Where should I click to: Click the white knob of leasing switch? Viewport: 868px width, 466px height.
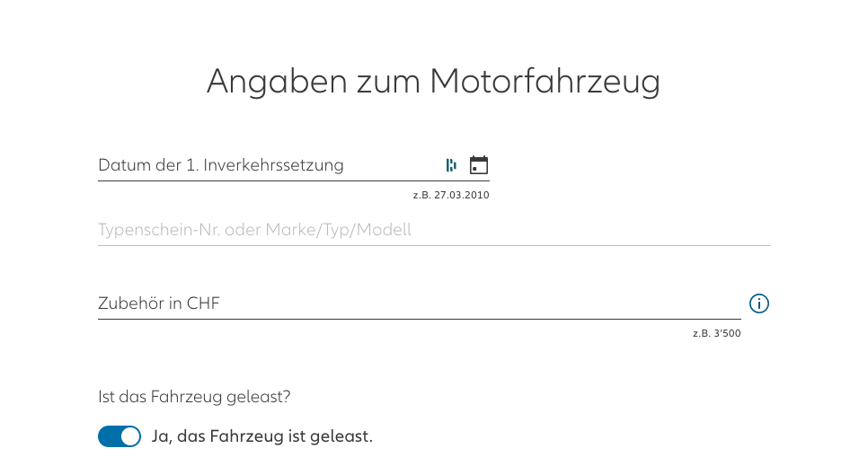pos(130,436)
